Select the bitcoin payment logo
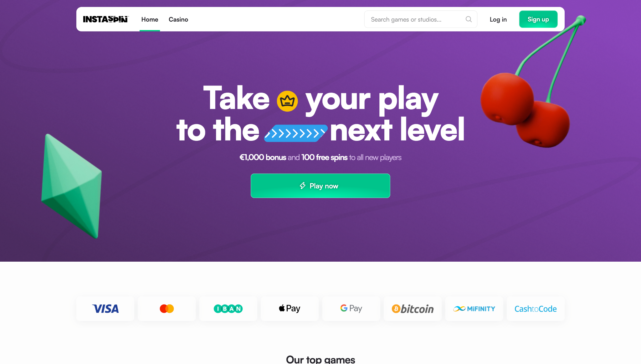Viewport: 641px width, 364px height. point(413,309)
